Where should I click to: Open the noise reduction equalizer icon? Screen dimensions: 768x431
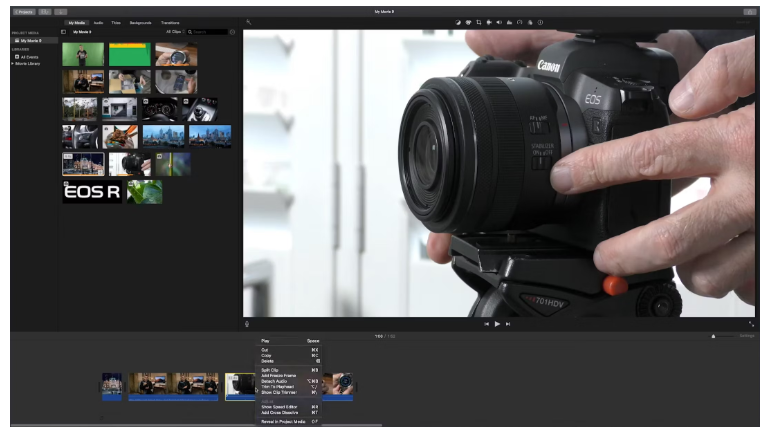pyautogui.click(x=509, y=23)
